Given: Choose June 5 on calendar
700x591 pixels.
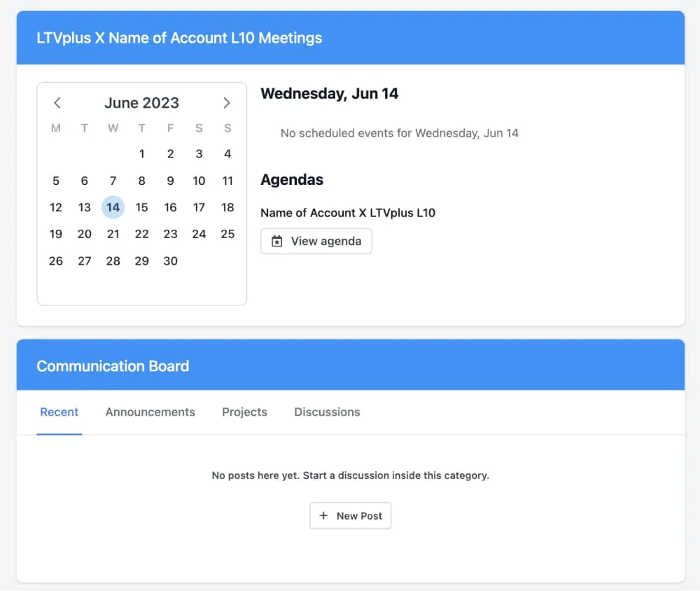Looking at the screenshot, I should [56, 181].
